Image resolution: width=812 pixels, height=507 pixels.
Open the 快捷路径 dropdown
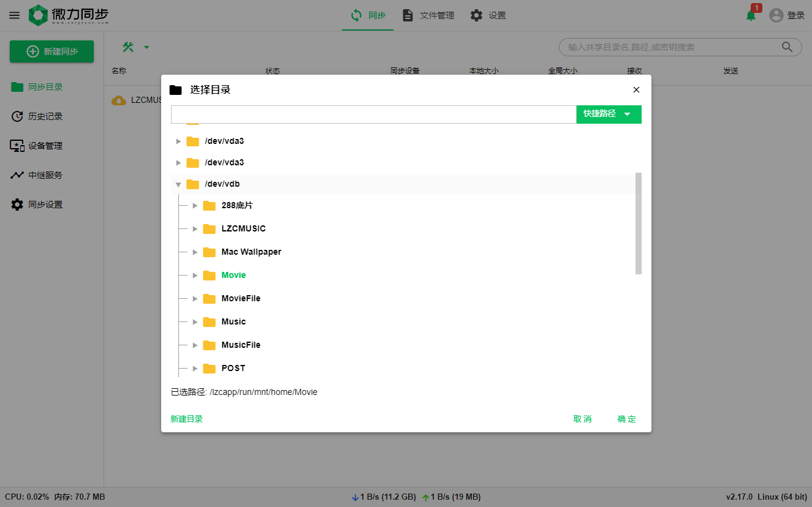[x=609, y=114]
